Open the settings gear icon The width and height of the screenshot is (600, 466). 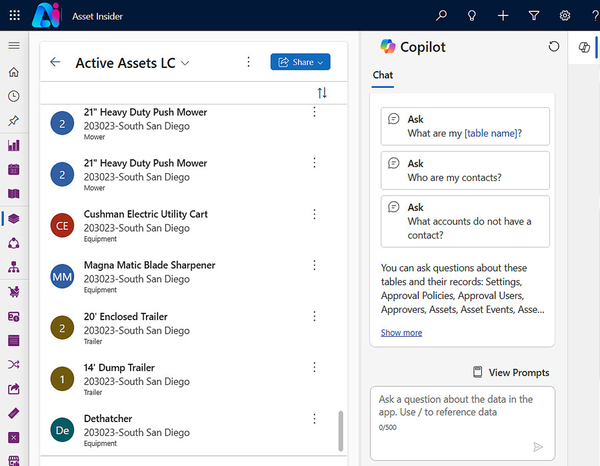[x=565, y=15]
